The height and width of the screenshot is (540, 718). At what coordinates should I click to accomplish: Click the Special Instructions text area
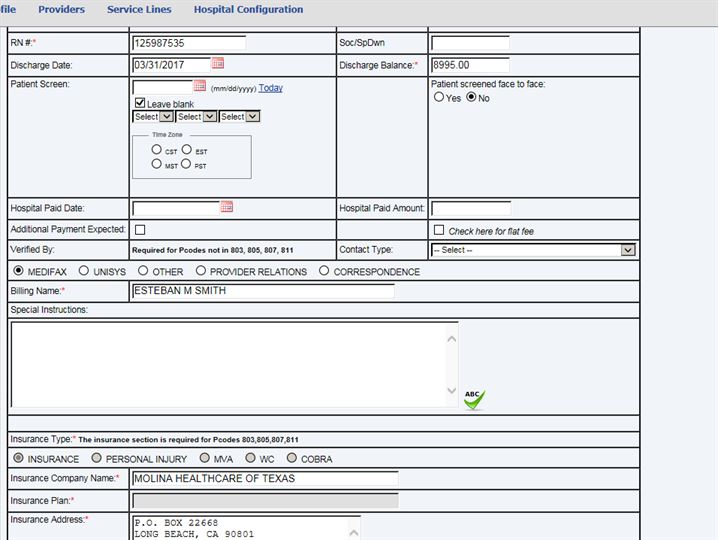coord(228,364)
